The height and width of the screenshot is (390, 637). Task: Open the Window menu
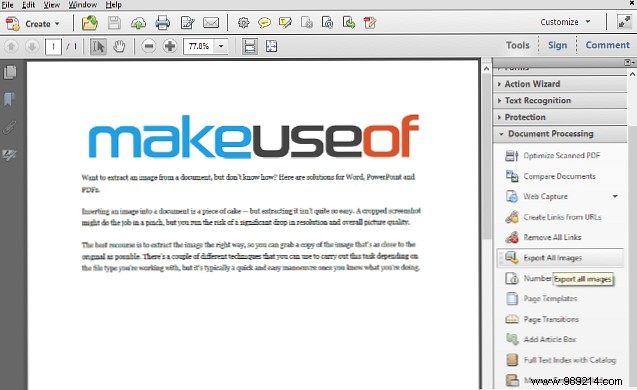(83, 5)
